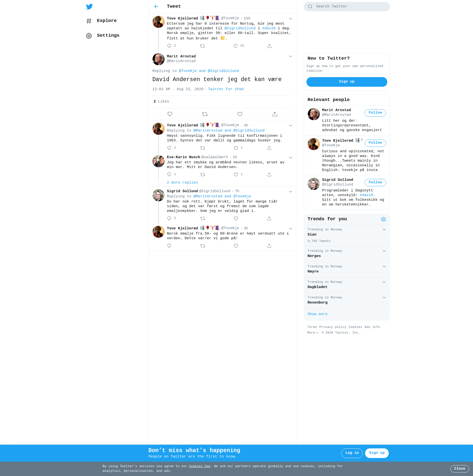The height and width of the screenshot is (476, 473).
Task: Retweet Eva-Karin Busch's reply
Action: pos(203,175)
